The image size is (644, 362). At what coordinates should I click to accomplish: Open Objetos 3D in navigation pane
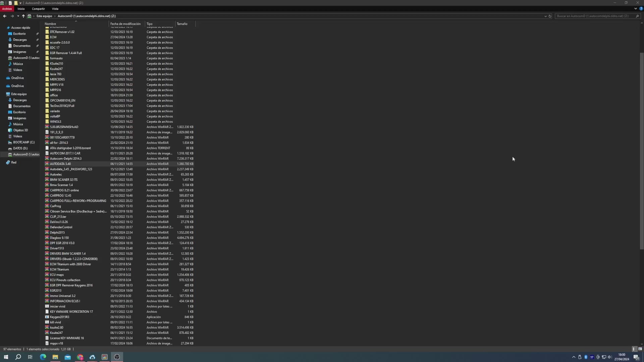[20, 130]
